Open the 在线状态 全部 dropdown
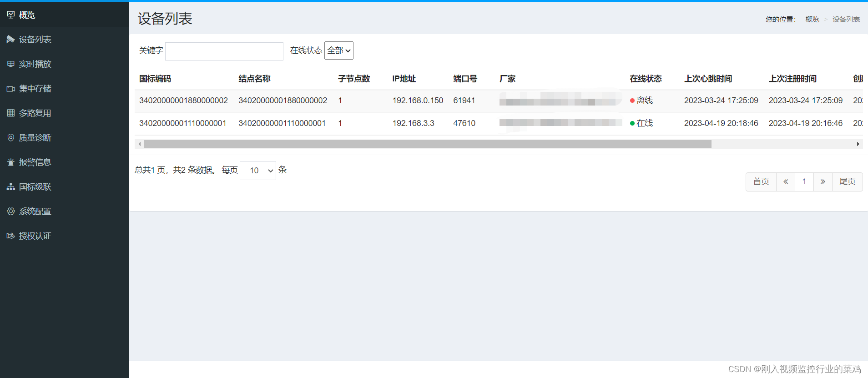 coord(339,50)
